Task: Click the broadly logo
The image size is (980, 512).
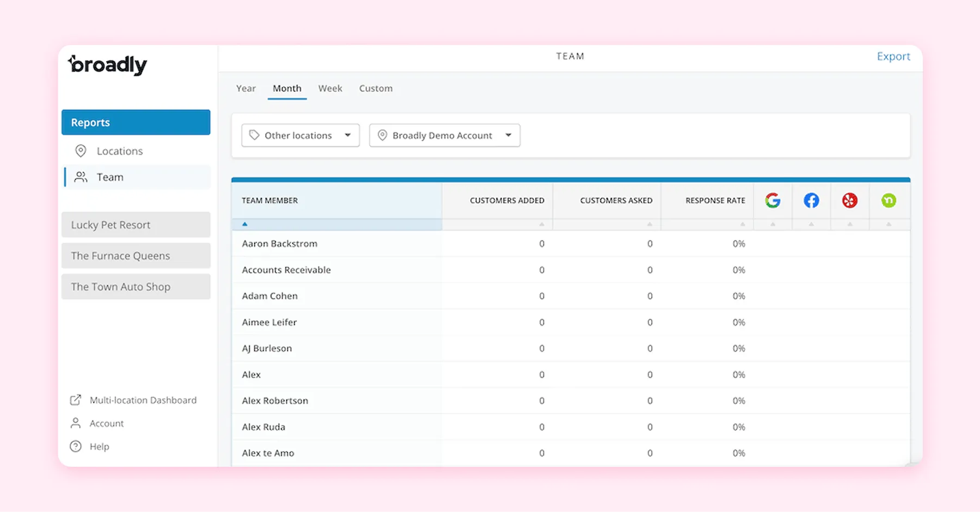Action: 107,65
